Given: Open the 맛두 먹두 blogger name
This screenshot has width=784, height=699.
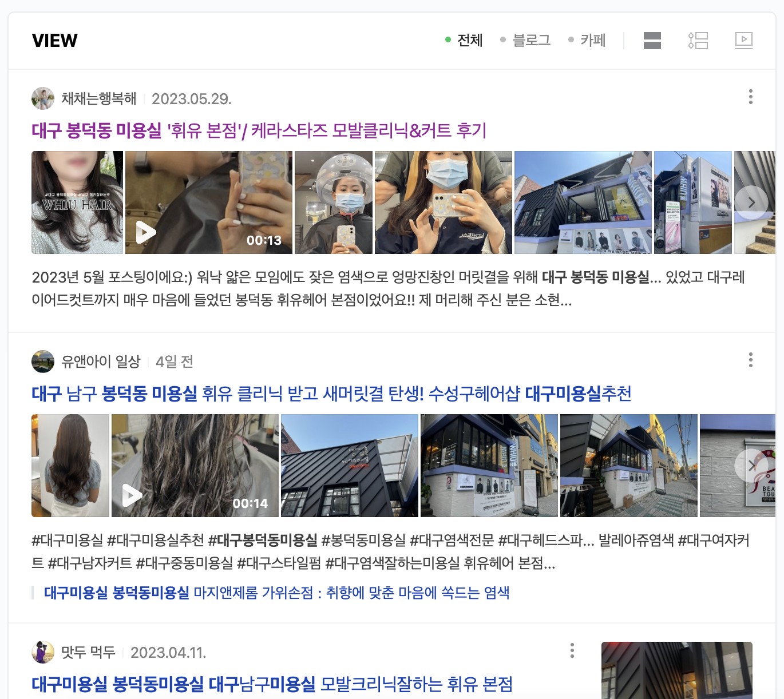Looking at the screenshot, I should (x=88, y=652).
